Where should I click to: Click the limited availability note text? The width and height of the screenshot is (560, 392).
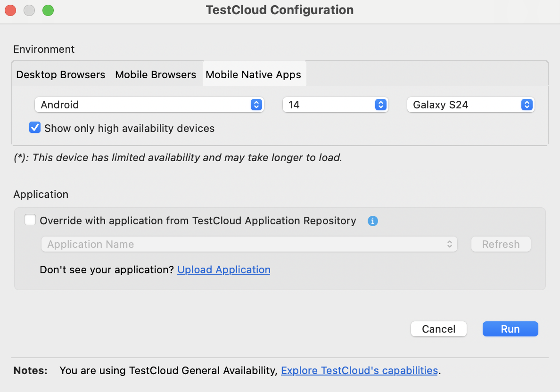(178, 157)
